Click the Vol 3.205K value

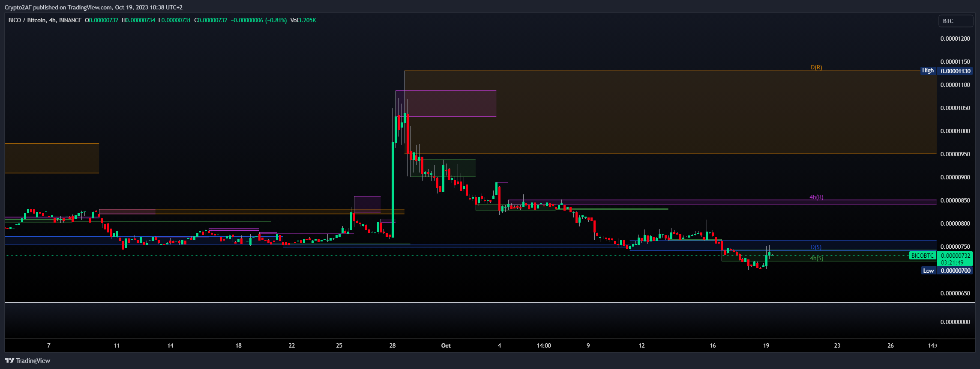coord(303,20)
